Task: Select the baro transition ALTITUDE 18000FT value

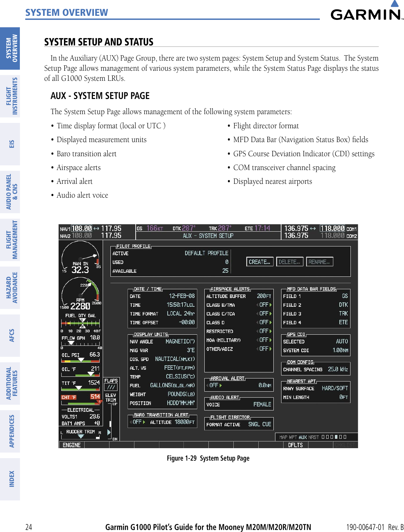Action: 184,422
